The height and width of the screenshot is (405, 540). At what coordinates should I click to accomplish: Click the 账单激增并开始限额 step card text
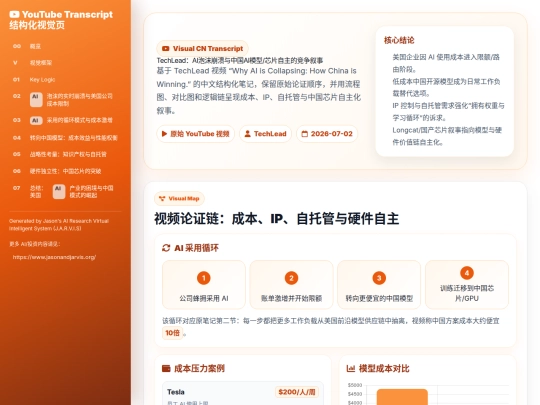coord(291,298)
